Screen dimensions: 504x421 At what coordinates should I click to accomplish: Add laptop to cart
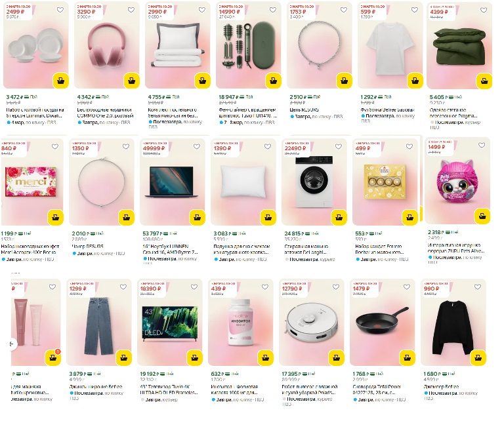coord(197,218)
